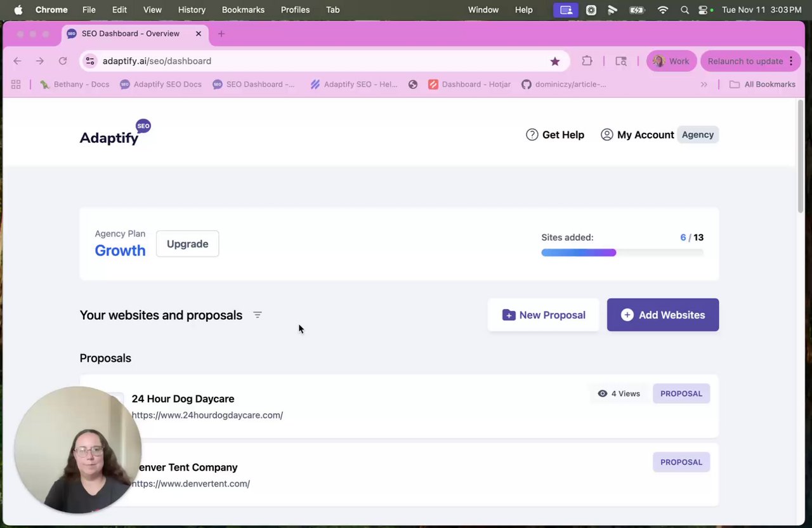The width and height of the screenshot is (812, 528).
Task: Open a new Chrome tab
Action: [221, 34]
